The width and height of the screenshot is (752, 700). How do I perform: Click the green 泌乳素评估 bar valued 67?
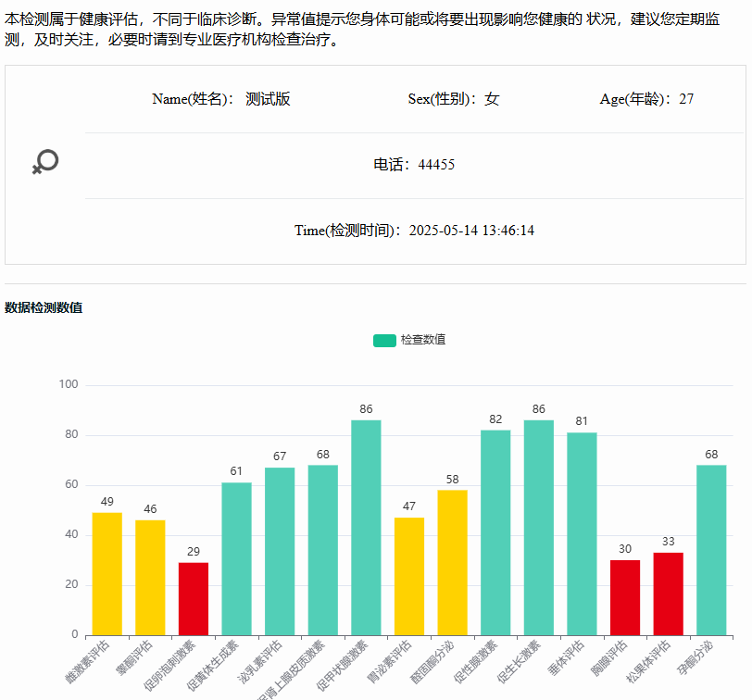coord(280,551)
